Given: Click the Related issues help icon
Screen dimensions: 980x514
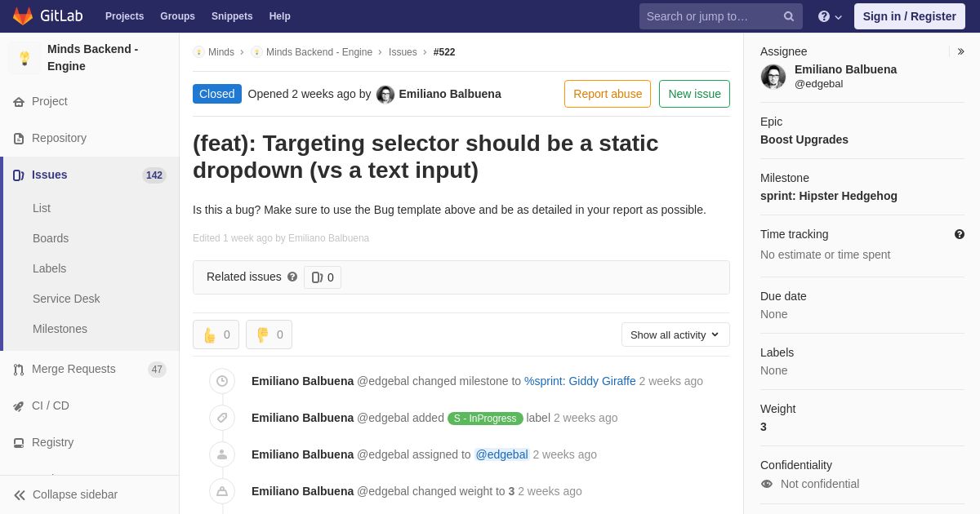Looking at the screenshot, I should pyautogui.click(x=292, y=277).
